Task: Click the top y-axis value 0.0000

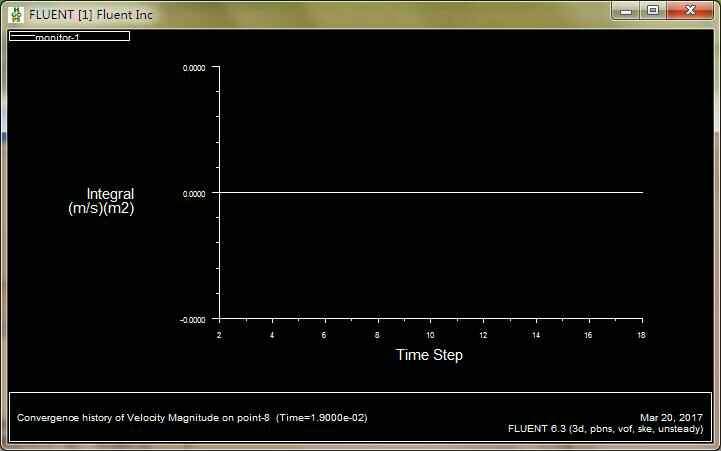Action: (194, 68)
